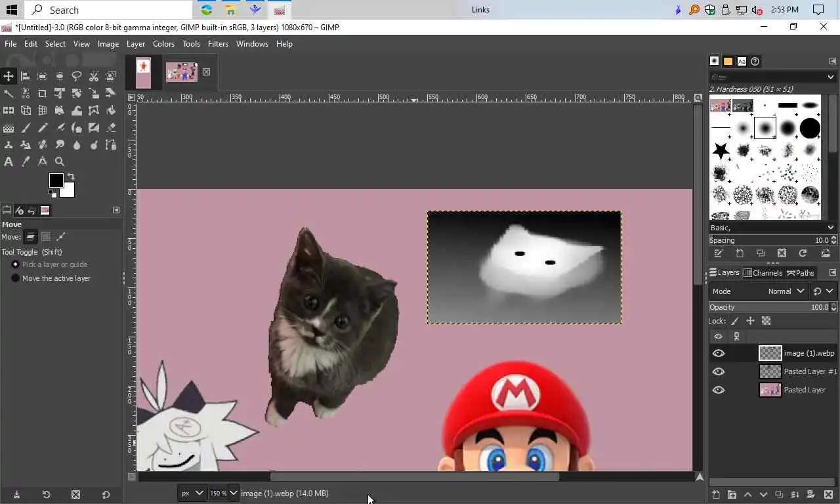Select the Eraser tool
The image size is (840, 504).
(x=111, y=127)
